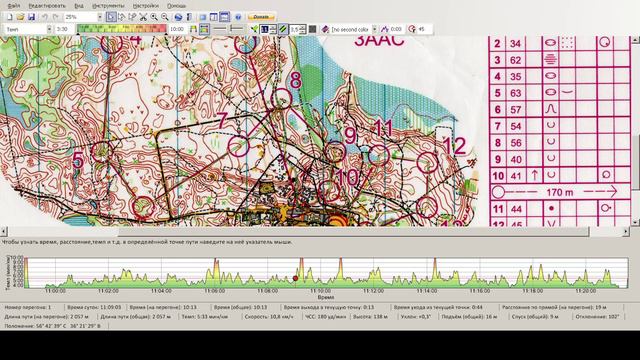Click the map vertical scrollbar down arrow

tap(636, 222)
